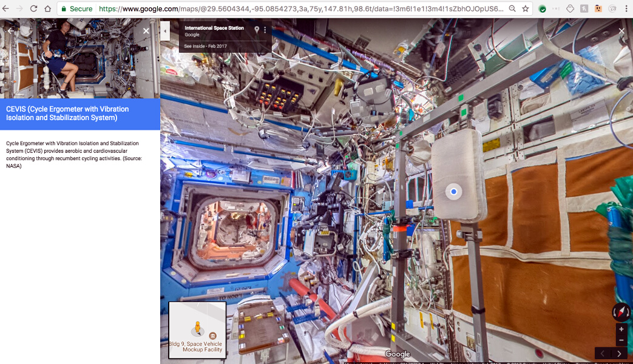Open the zoom magnifier in the address bar
Viewport: 633px width, 364px height.
513,8
